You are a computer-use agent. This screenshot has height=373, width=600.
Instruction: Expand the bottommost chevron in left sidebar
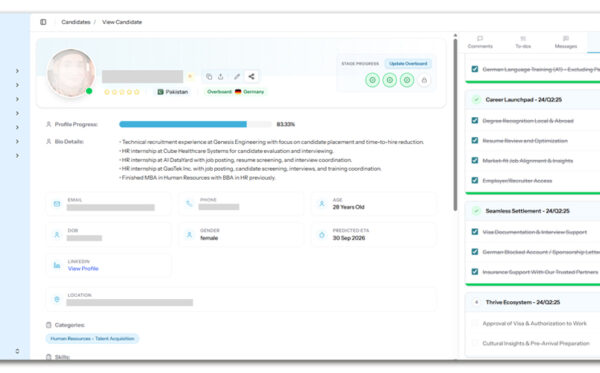point(17,156)
